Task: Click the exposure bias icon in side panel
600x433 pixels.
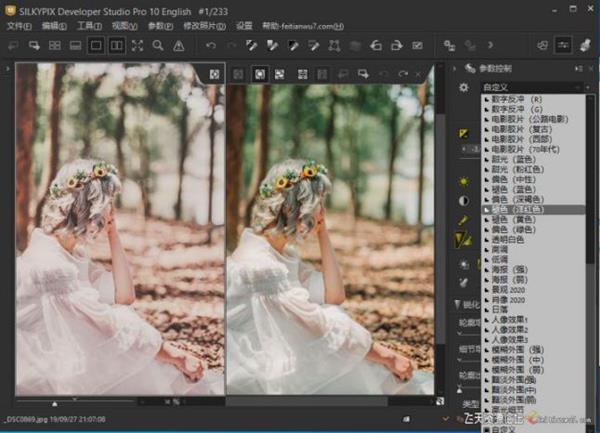Action: click(464, 133)
